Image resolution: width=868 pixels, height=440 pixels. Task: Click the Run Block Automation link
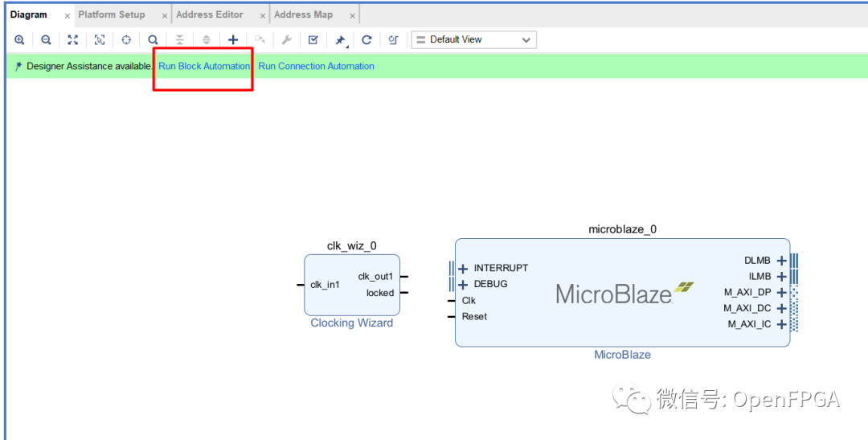tap(204, 66)
